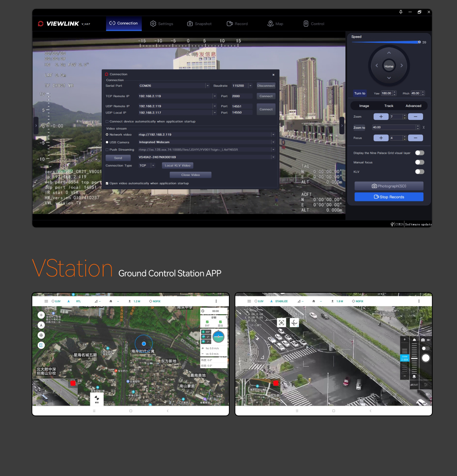Select the Track control tab
Image resolution: width=457 pixels, height=476 pixels.
point(389,106)
